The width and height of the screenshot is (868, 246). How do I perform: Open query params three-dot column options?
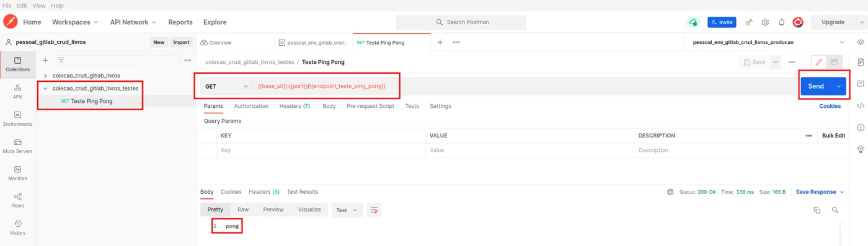(808, 136)
